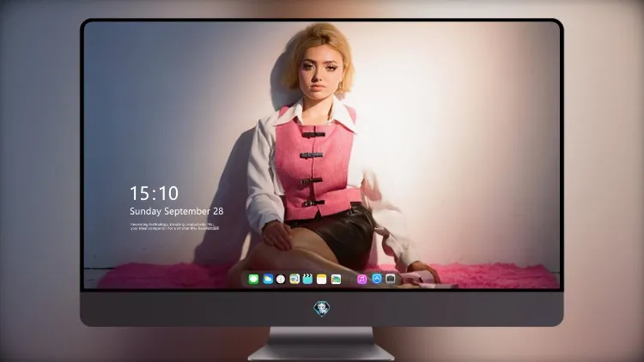Click the Sunday September 28 date
This screenshot has width=644, height=362.
click(177, 211)
